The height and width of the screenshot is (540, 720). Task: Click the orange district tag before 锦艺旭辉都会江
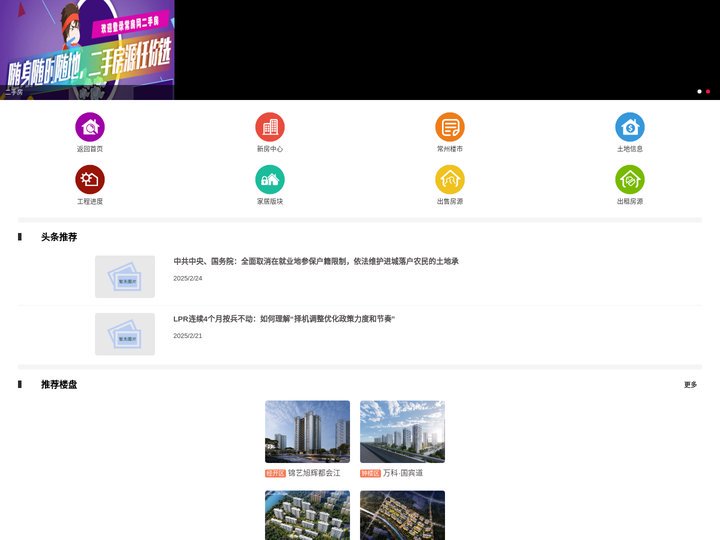pyautogui.click(x=276, y=473)
